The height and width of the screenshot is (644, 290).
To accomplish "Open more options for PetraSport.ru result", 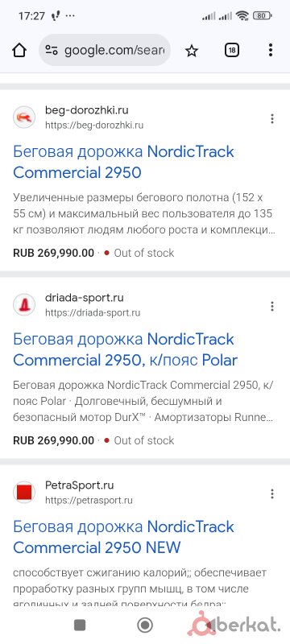I will coord(272,493).
